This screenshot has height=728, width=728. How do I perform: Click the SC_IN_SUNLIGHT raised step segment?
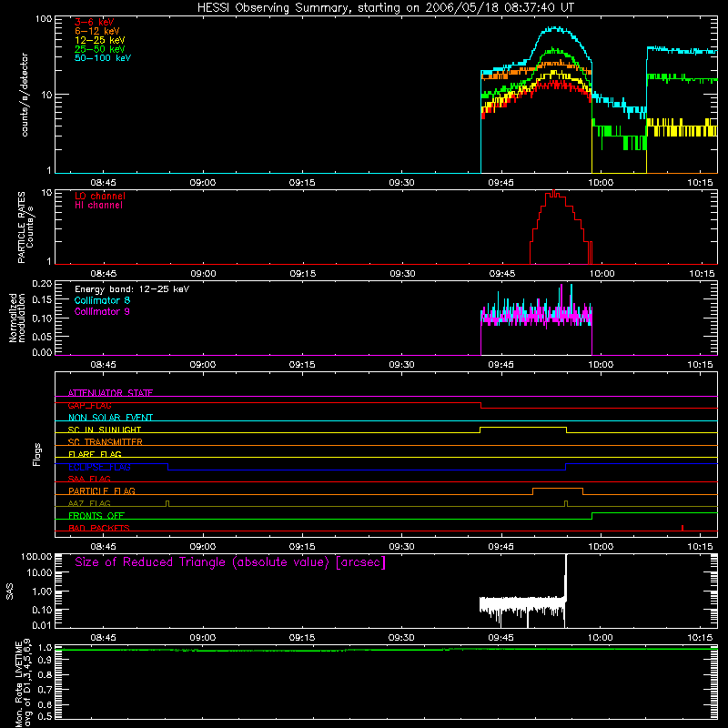pos(522,427)
